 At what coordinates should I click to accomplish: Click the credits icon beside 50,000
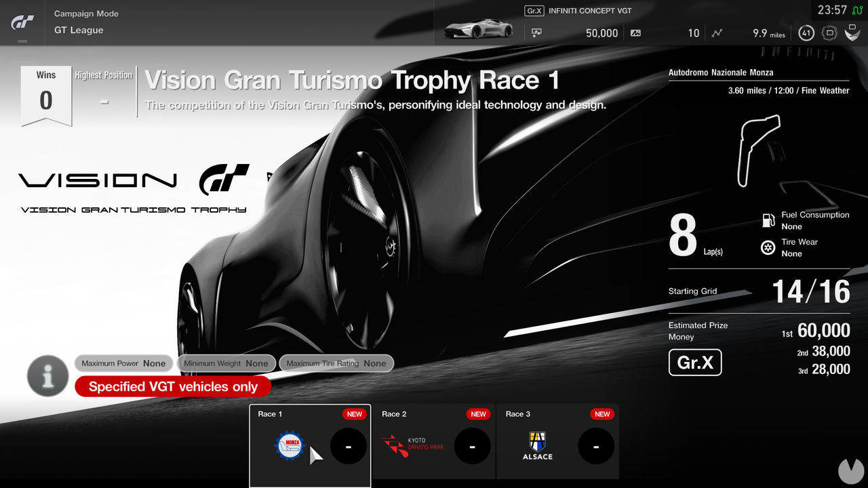click(536, 33)
